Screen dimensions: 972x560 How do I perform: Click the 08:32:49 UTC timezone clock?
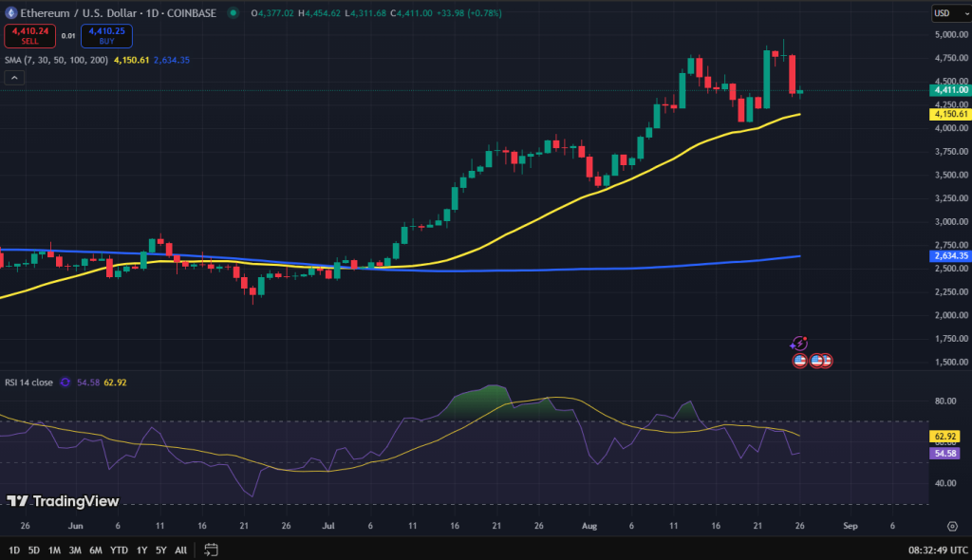(x=938, y=551)
